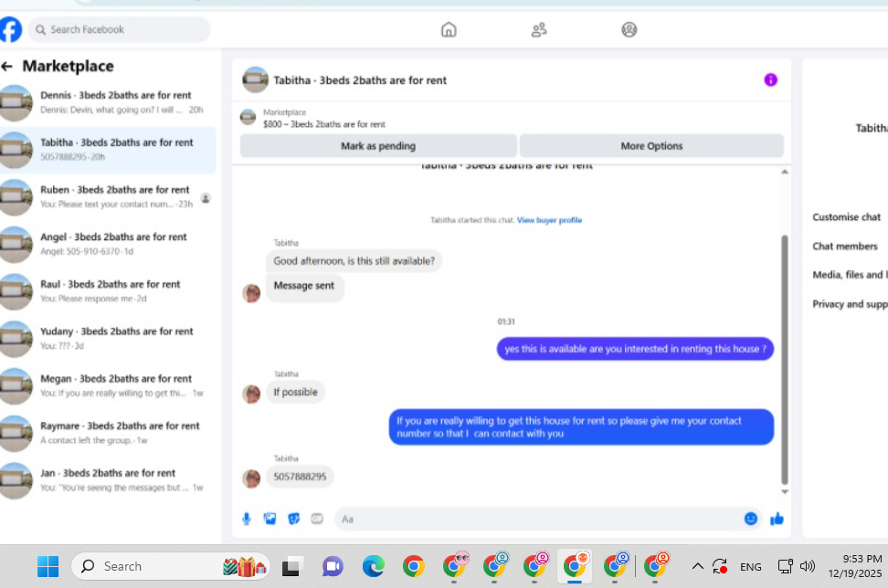Open Raul conversation in list
This screenshot has width=888, height=588.
tap(108, 291)
